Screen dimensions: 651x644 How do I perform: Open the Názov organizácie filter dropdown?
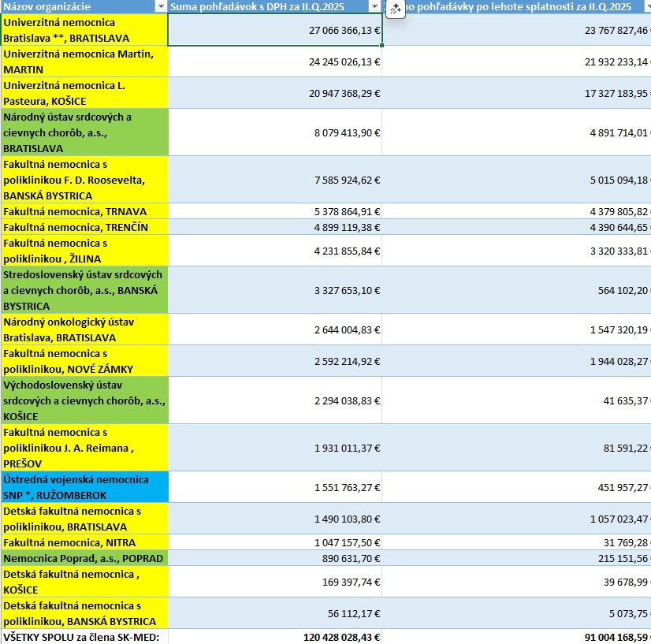click(161, 6)
